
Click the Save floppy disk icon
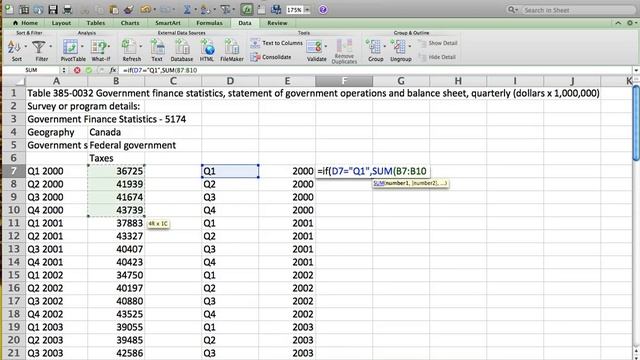[53, 9]
